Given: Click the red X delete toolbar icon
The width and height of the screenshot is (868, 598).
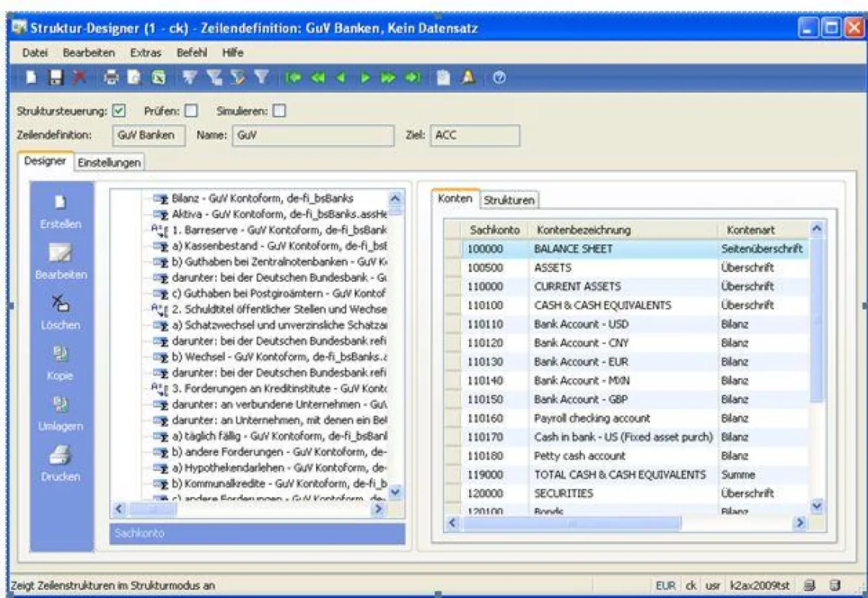Looking at the screenshot, I should (x=80, y=78).
